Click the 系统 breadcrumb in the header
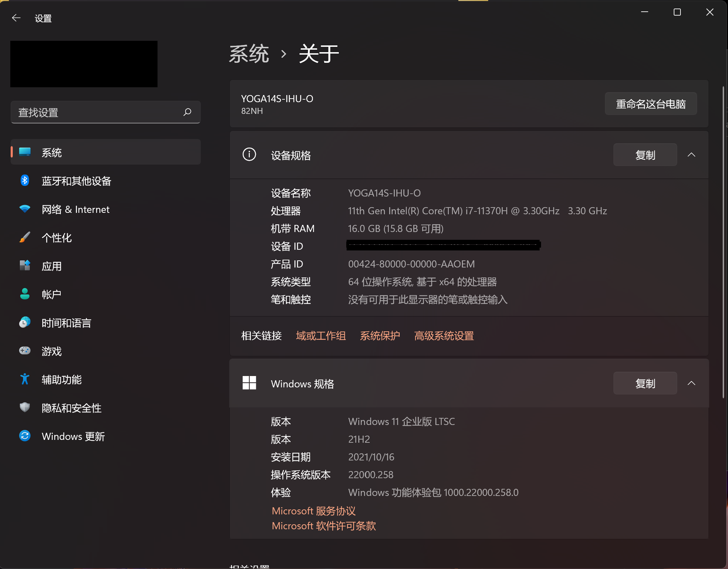The width and height of the screenshot is (728, 569). tap(249, 54)
